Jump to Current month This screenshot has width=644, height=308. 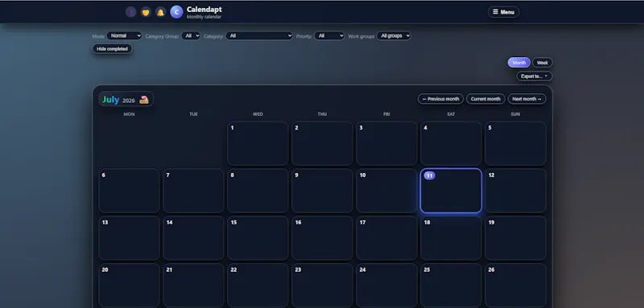click(x=485, y=99)
